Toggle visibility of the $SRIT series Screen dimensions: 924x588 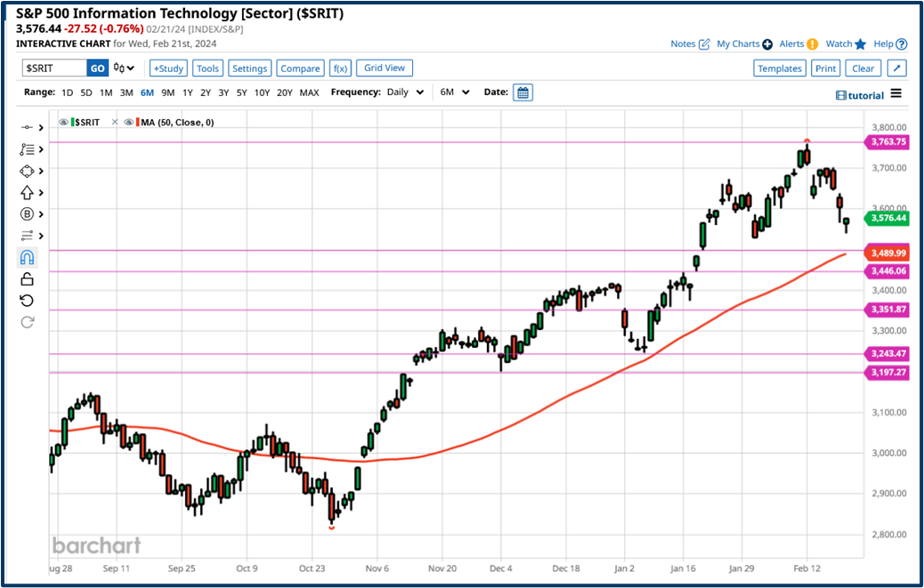pos(63,122)
